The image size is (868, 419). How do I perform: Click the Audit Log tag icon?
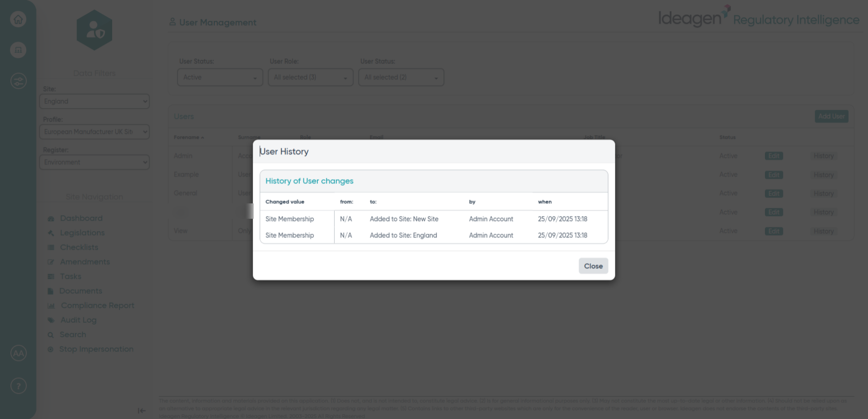click(x=51, y=320)
